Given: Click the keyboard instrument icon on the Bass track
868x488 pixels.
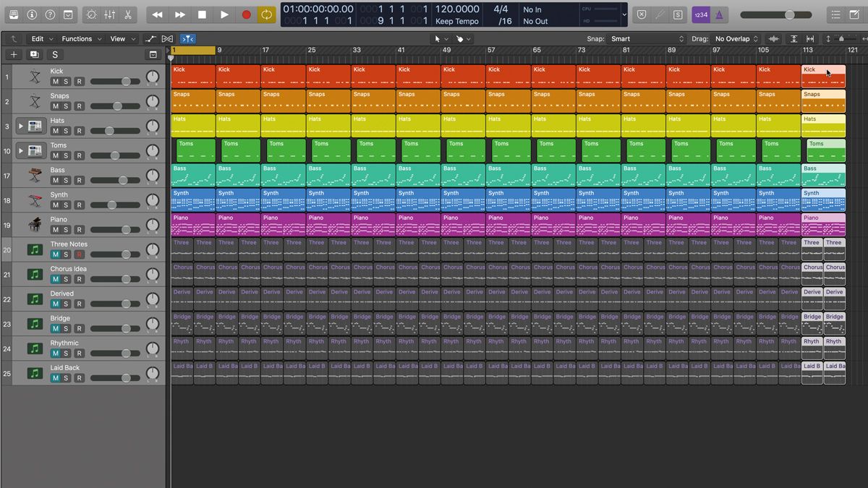Looking at the screenshot, I should (33, 175).
